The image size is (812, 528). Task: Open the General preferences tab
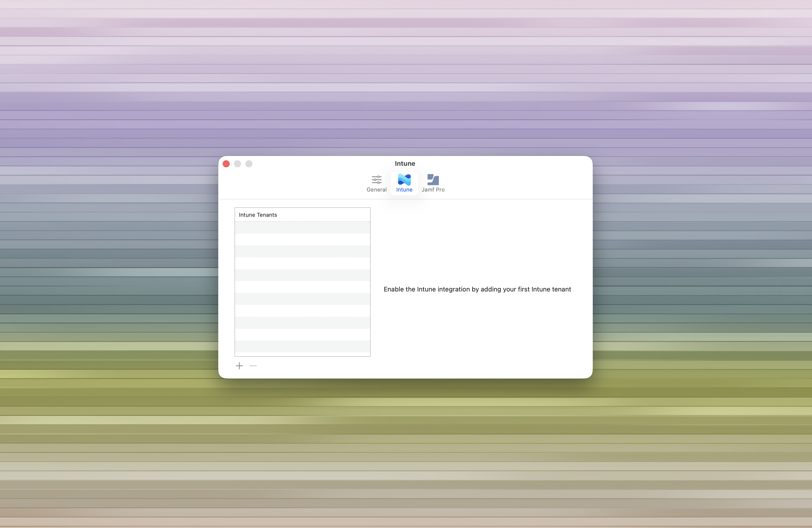376,183
